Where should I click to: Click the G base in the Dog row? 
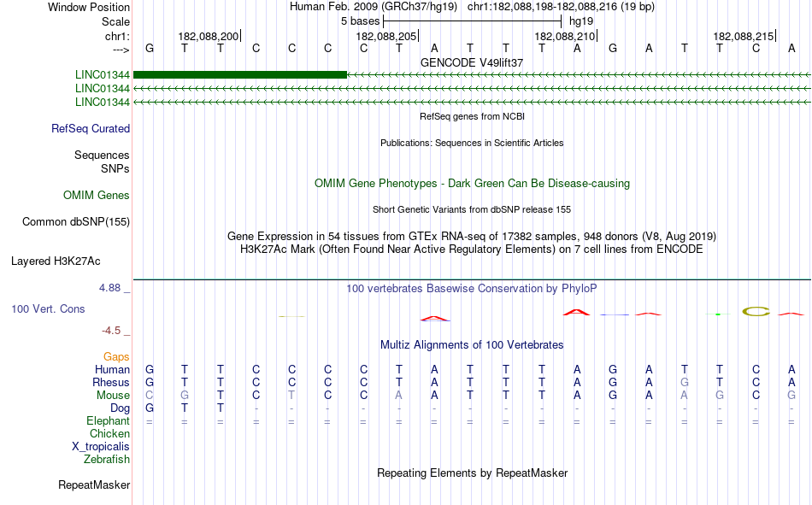click(x=149, y=408)
